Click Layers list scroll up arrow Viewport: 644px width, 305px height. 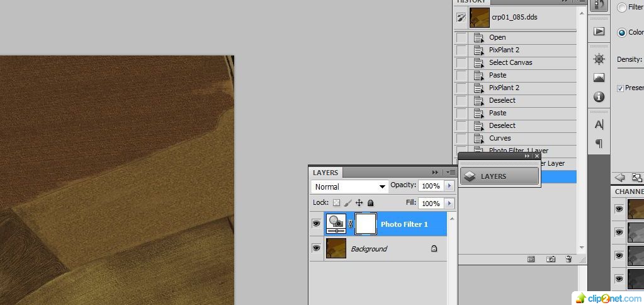point(452,218)
